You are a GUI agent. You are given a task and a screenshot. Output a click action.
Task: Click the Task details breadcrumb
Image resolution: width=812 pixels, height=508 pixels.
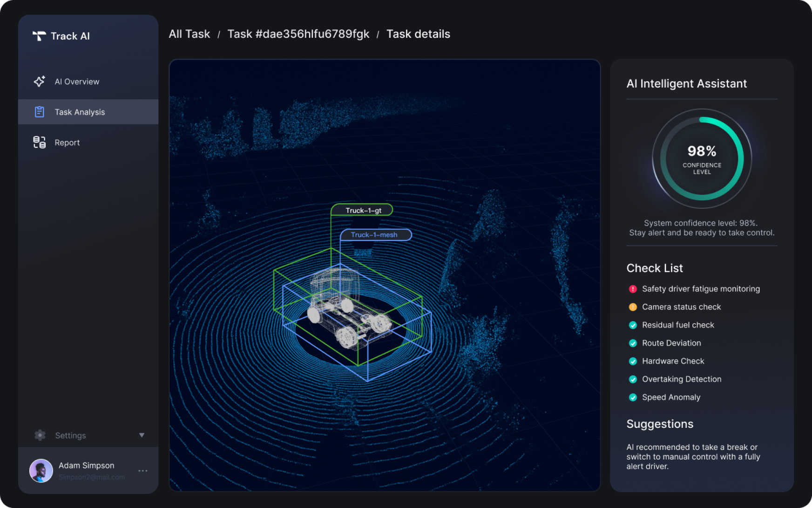pyautogui.click(x=418, y=34)
